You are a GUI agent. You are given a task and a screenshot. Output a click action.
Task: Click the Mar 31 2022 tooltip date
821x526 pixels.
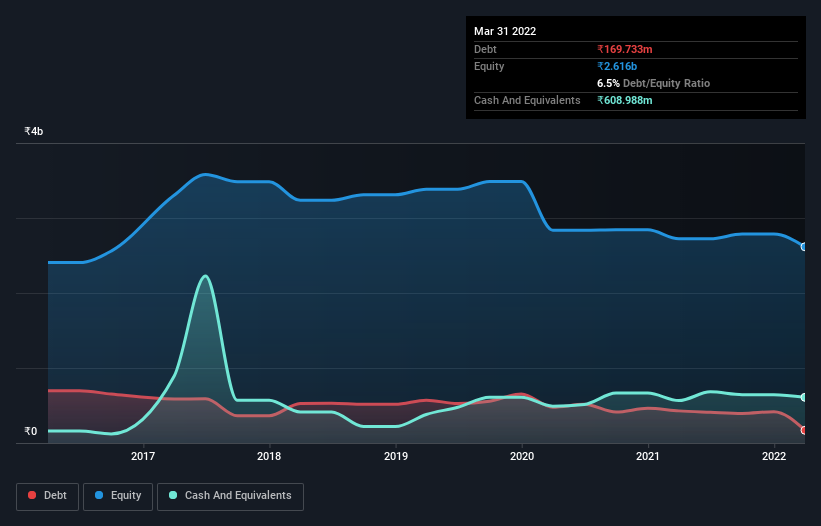point(505,31)
